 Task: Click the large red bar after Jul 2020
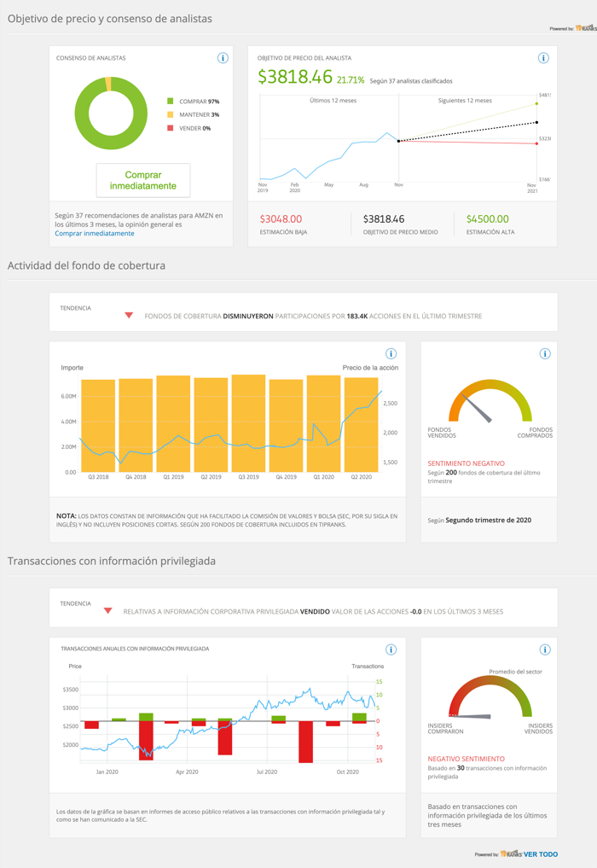[x=305, y=742]
